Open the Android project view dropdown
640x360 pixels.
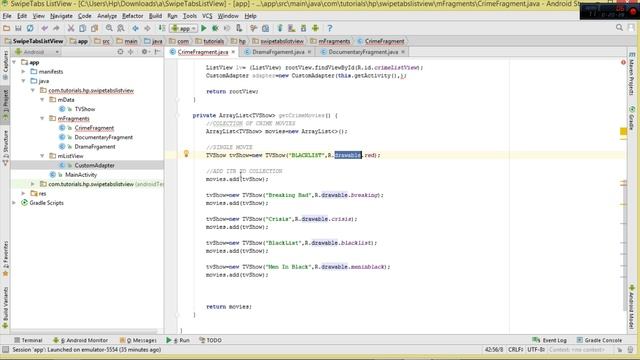click(37, 52)
